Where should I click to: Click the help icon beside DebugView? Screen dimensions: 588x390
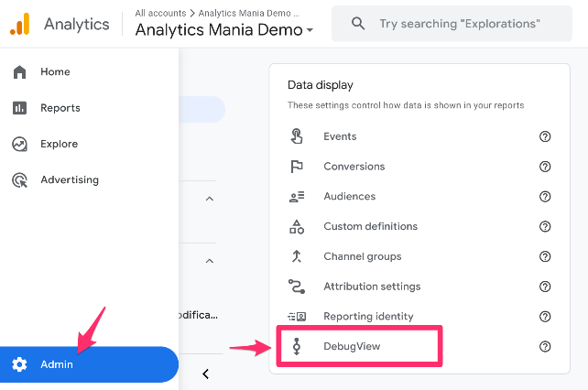pyautogui.click(x=545, y=346)
